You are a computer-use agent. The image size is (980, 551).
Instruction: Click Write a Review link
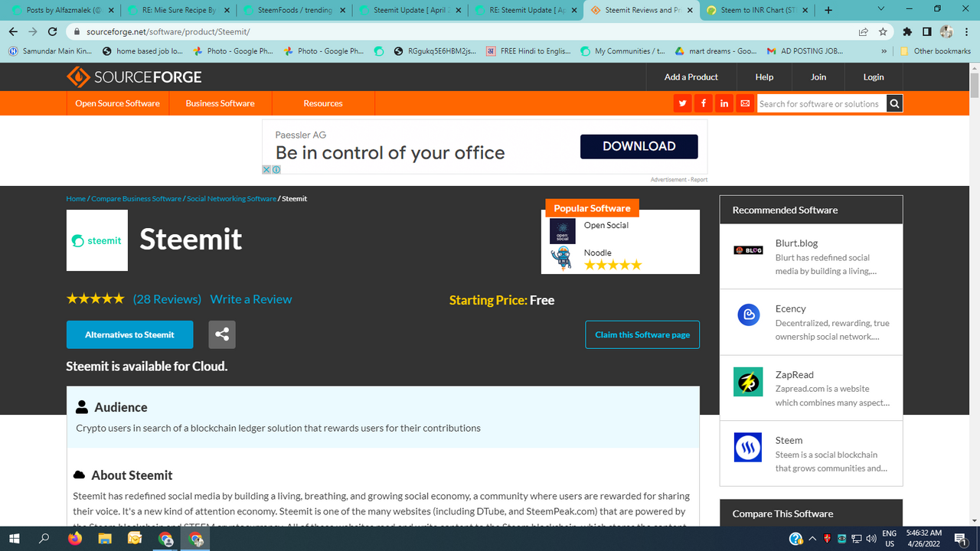pos(251,299)
